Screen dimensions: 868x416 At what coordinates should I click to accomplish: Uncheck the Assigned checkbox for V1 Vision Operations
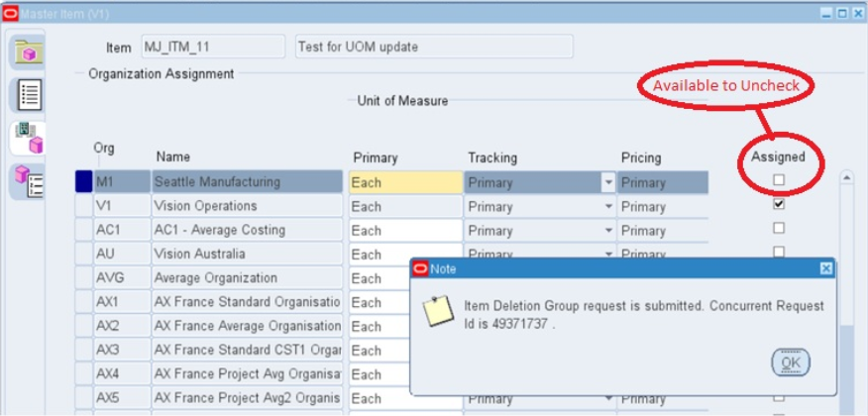pos(779,204)
